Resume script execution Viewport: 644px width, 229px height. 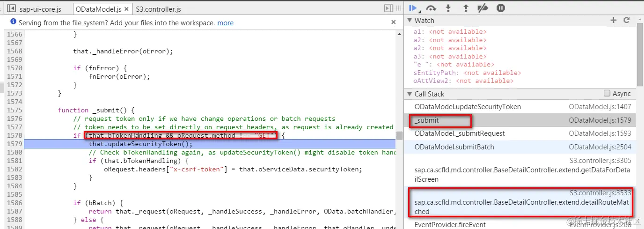pos(413,8)
